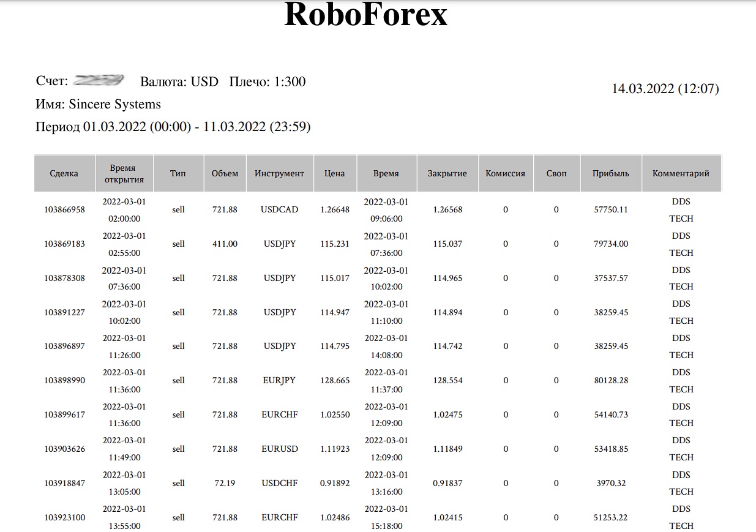The height and width of the screenshot is (532, 756).
Task: Click the open price 128.665
Action: (334, 381)
